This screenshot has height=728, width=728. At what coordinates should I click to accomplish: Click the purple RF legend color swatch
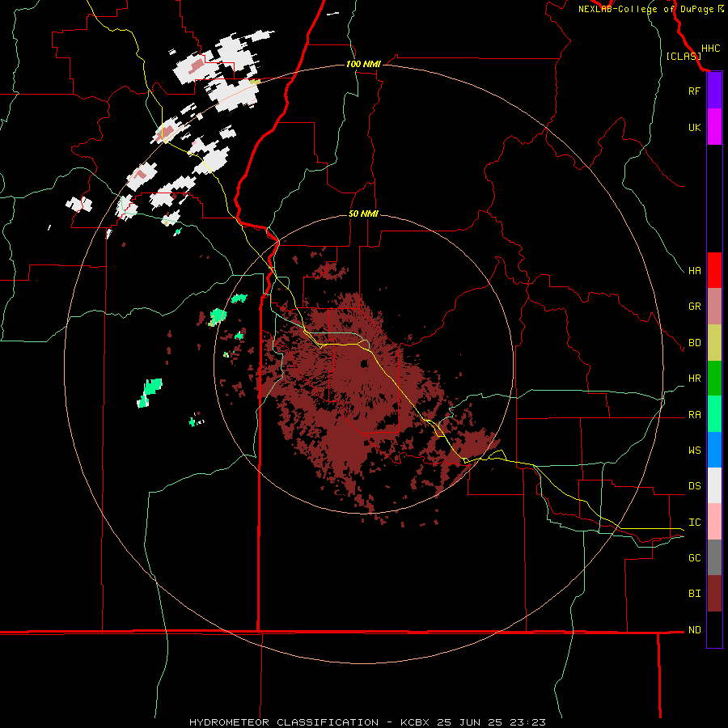714,91
